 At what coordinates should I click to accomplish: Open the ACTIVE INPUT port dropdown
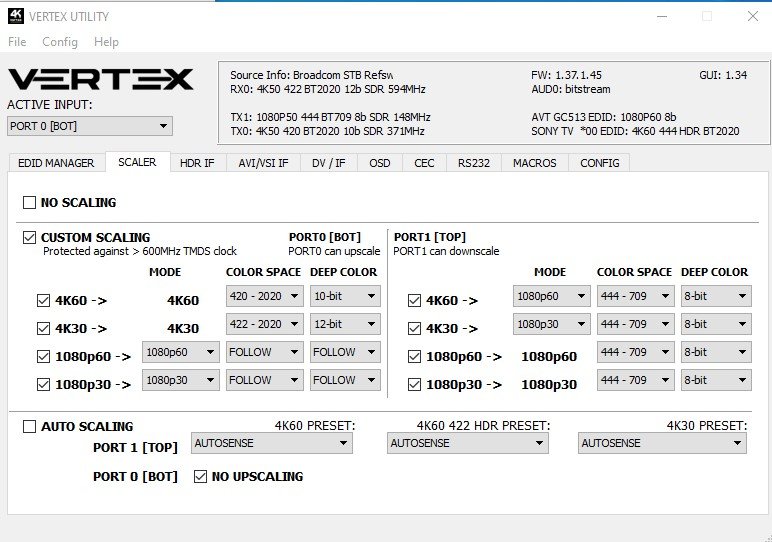click(x=89, y=126)
